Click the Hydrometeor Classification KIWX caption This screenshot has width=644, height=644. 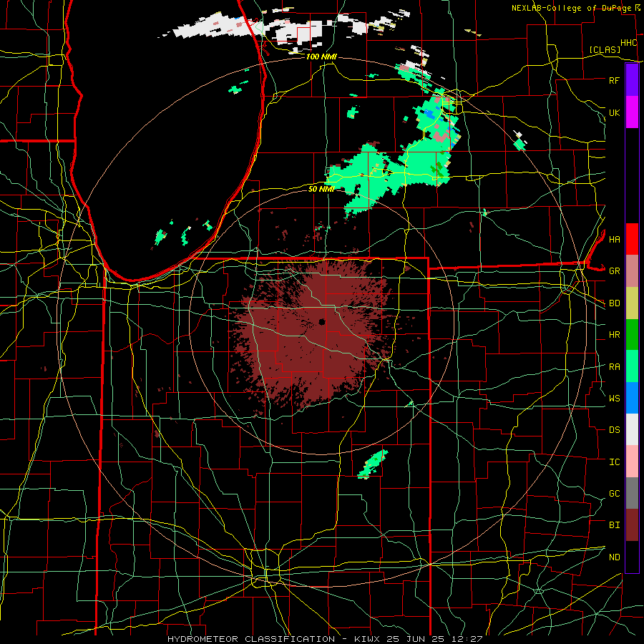(324, 639)
